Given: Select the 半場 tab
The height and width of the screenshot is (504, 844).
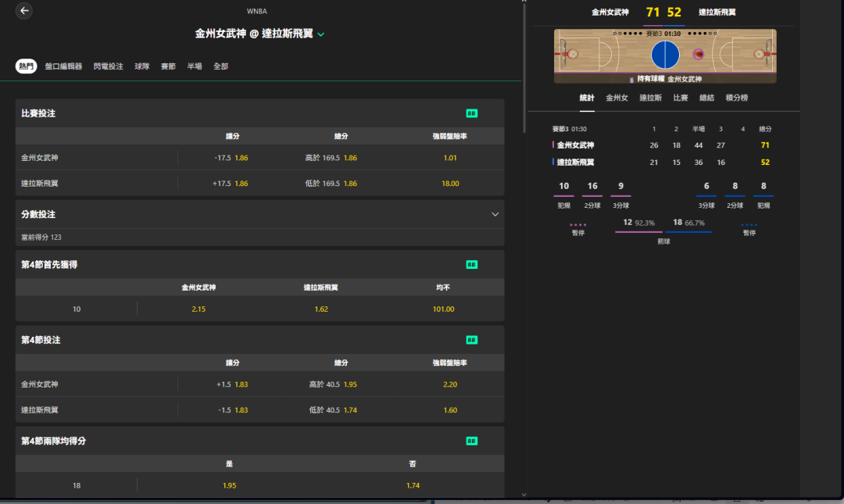Looking at the screenshot, I should [195, 66].
